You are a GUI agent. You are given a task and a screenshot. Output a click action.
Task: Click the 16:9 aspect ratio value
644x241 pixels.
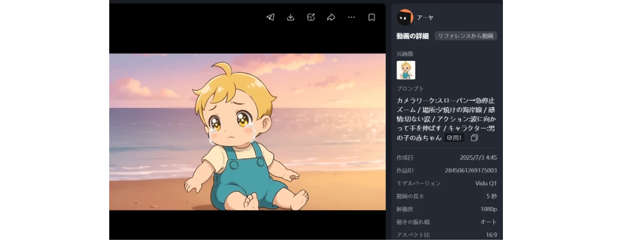click(x=491, y=235)
